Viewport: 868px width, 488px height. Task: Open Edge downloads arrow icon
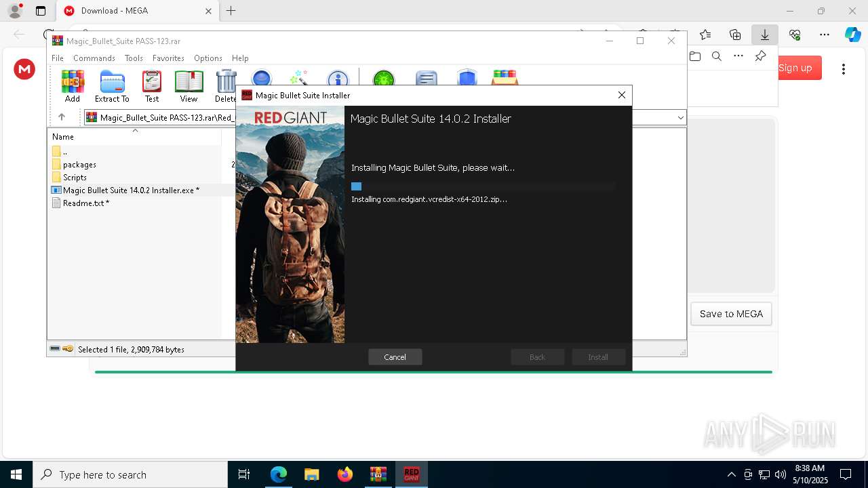click(764, 35)
